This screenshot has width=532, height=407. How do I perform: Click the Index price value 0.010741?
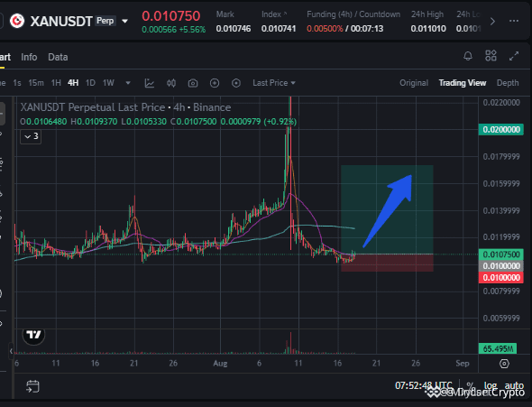coord(279,29)
